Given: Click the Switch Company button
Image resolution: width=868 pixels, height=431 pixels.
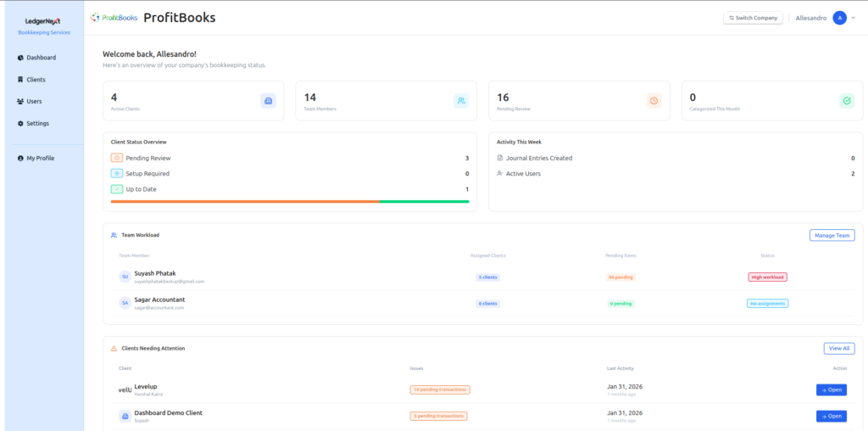Looking at the screenshot, I should point(753,18).
